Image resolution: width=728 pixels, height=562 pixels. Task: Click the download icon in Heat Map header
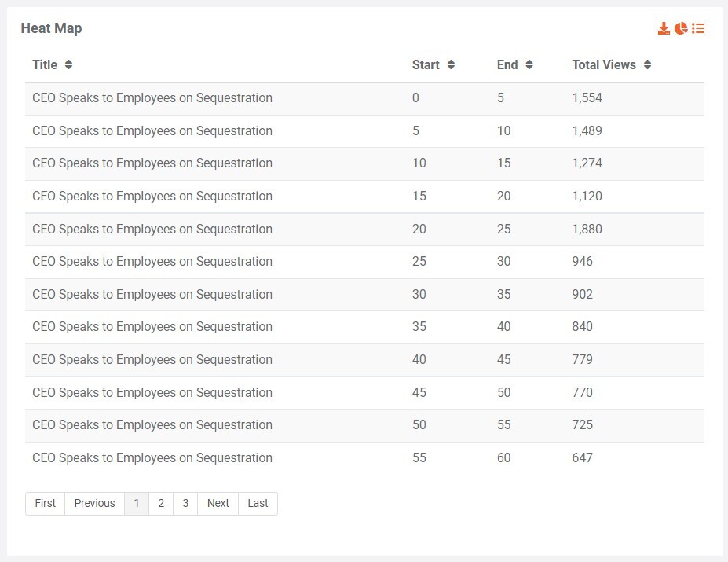click(664, 29)
